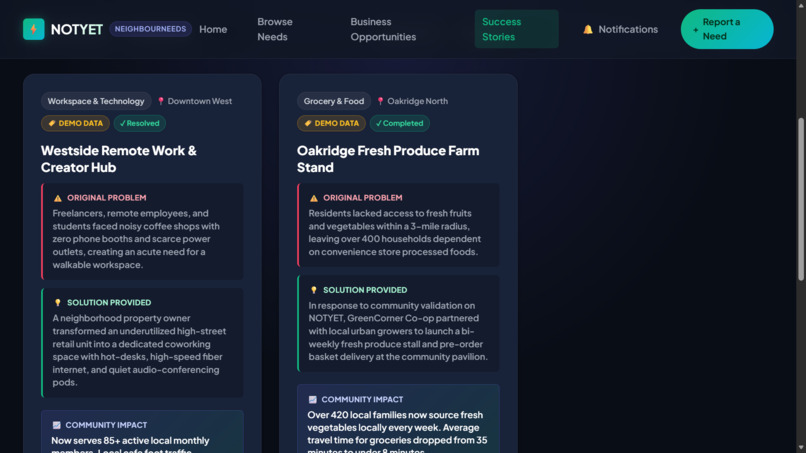The height and width of the screenshot is (453, 806).
Task: Click the NOTYET lightning bolt logo icon
Action: [x=33, y=29]
